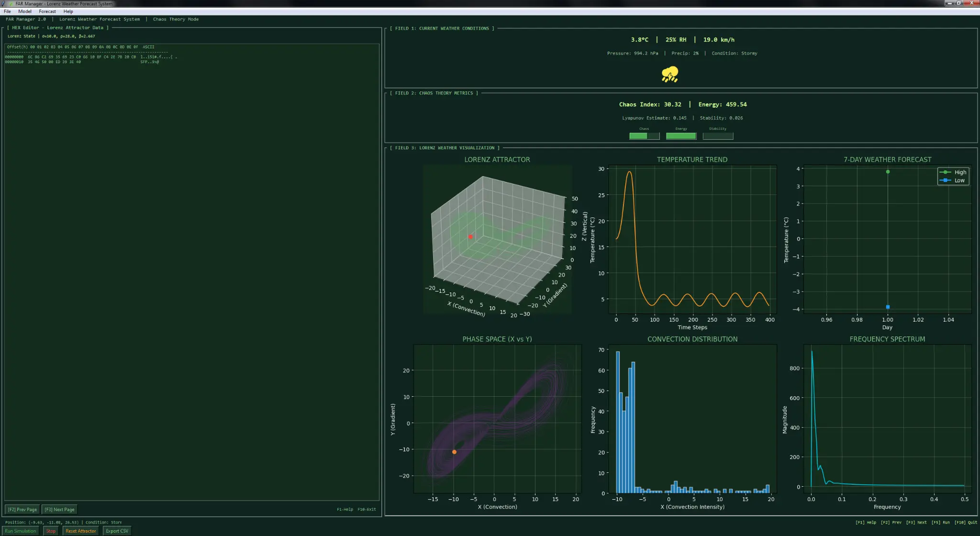Go to next page with [F3] Next Page
This screenshot has width=980, height=536.
click(60, 509)
